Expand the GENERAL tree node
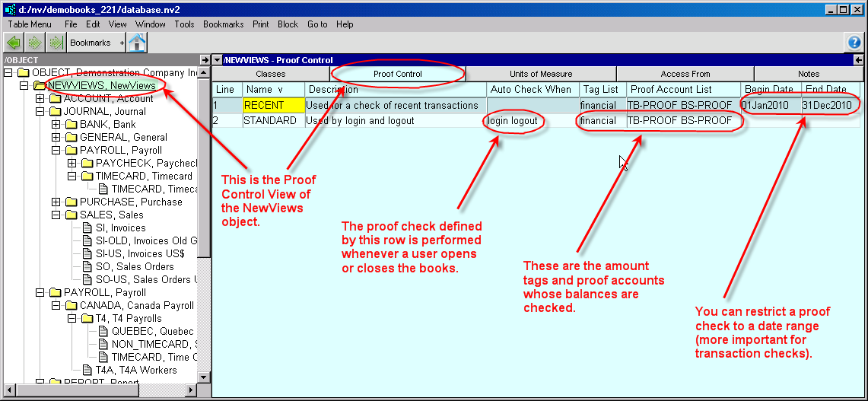868x401 pixels. coord(56,138)
